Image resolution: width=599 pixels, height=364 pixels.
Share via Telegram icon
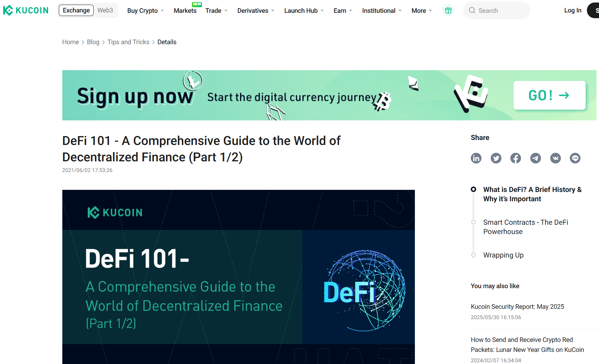pos(536,158)
